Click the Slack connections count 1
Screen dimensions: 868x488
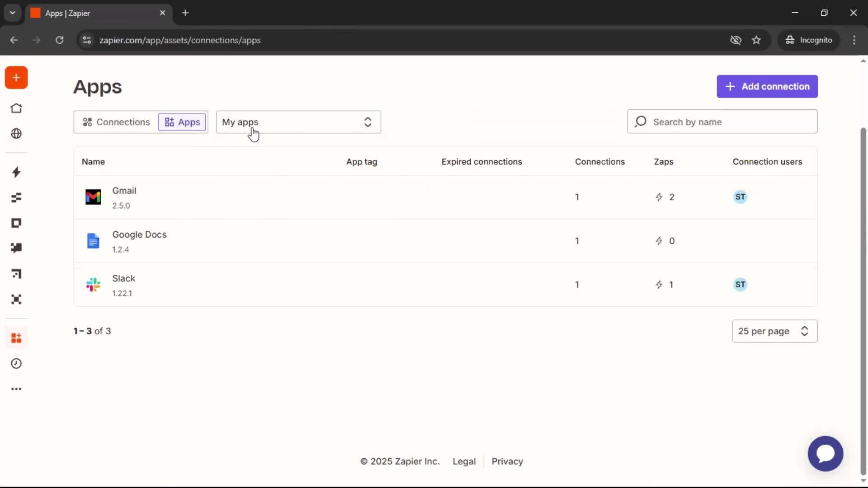point(577,285)
